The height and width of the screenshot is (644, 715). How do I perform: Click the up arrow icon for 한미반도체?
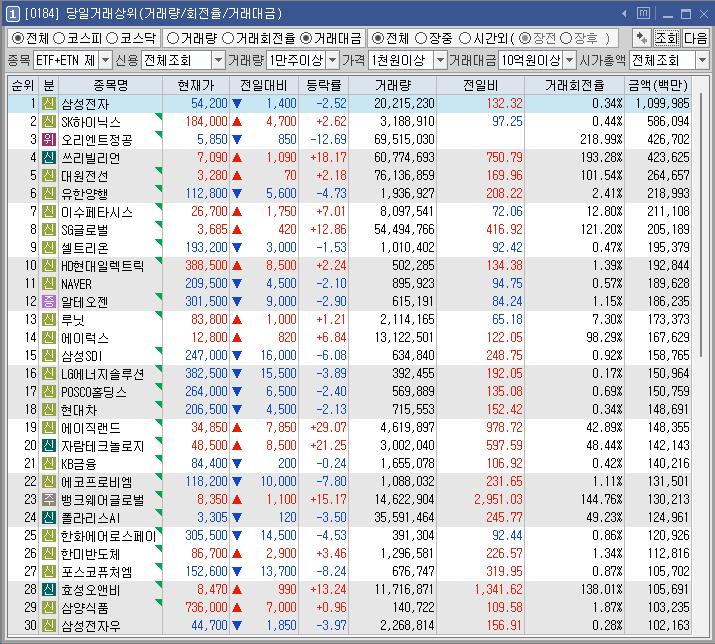pos(237,553)
